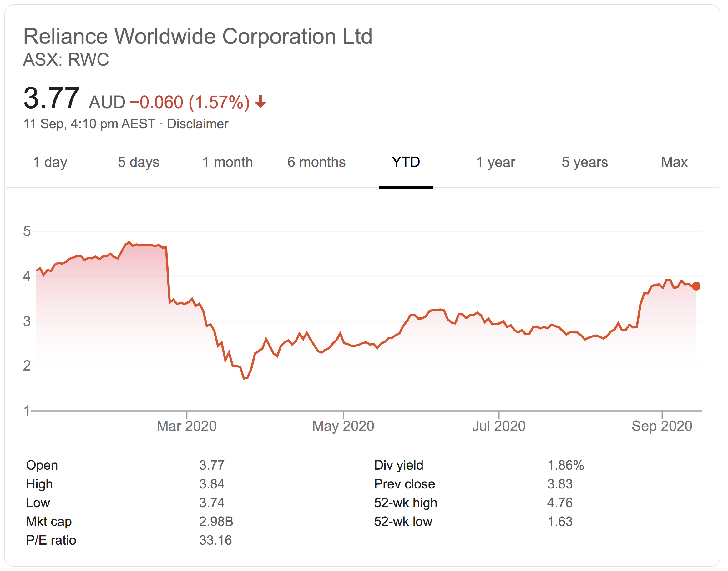
Task: Click the Mkt cap value 2.98B
Action: point(217,522)
